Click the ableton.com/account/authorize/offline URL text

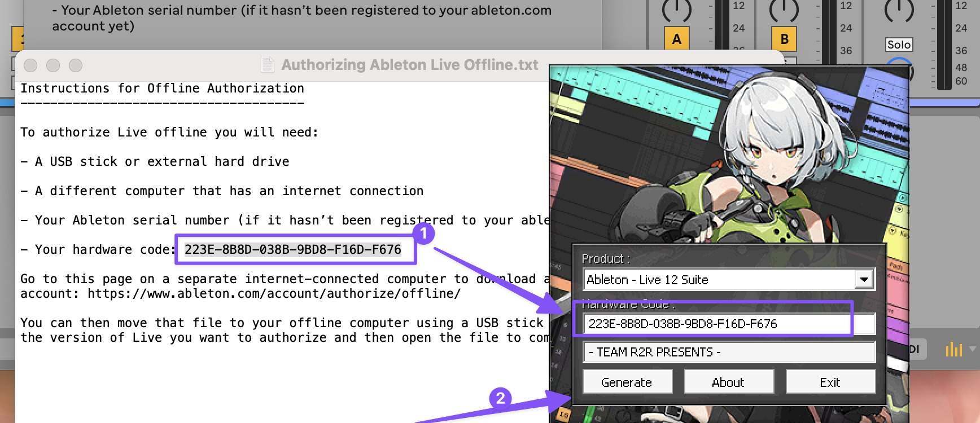pos(274,293)
